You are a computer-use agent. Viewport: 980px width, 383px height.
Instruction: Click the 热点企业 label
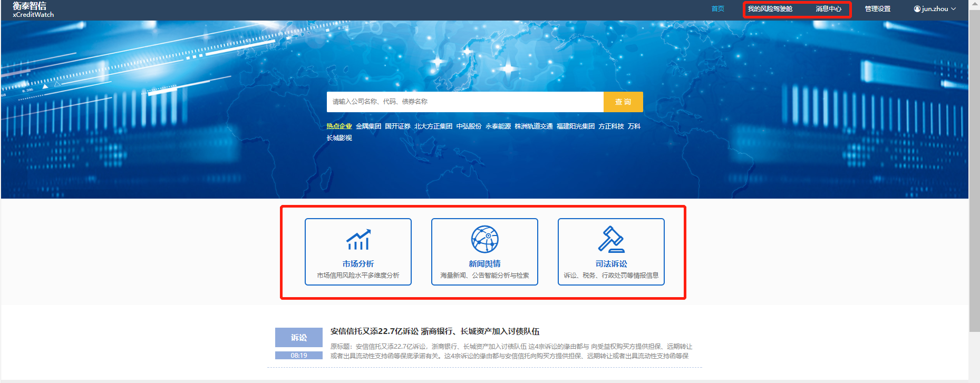pyautogui.click(x=339, y=126)
